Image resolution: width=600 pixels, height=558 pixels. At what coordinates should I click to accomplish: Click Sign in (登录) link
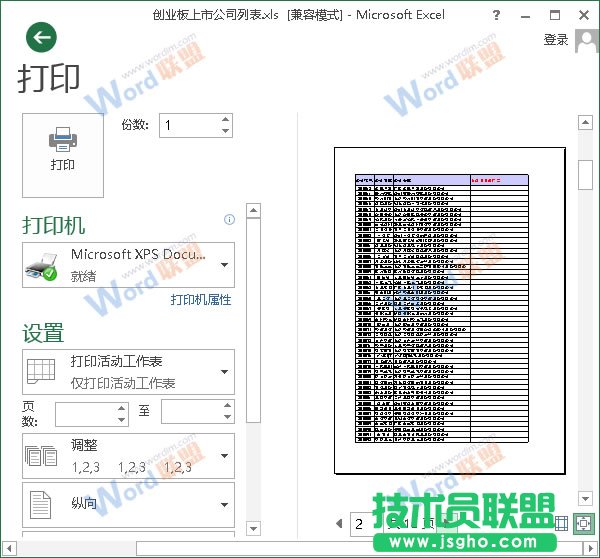556,40
